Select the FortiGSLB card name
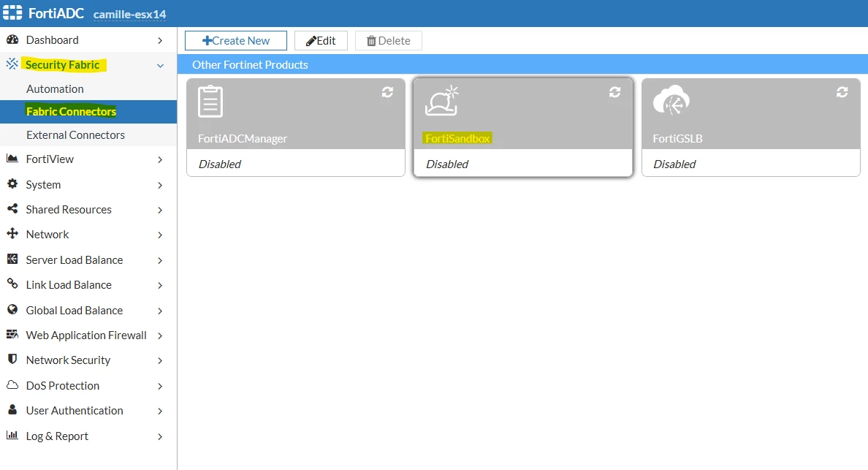 tap(677, 138)
